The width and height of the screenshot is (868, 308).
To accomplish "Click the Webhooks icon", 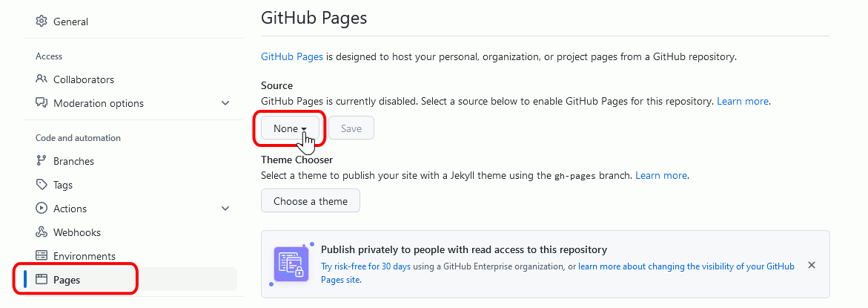I will point(42,232).
